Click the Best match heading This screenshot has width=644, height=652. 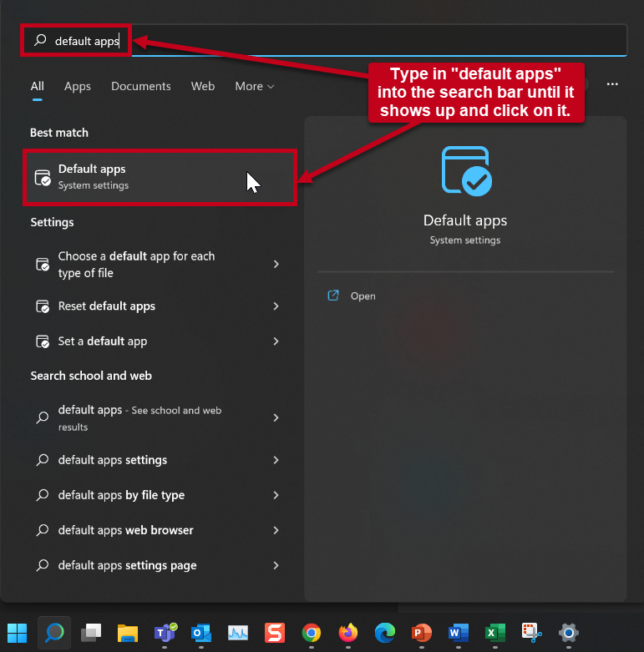59,133
